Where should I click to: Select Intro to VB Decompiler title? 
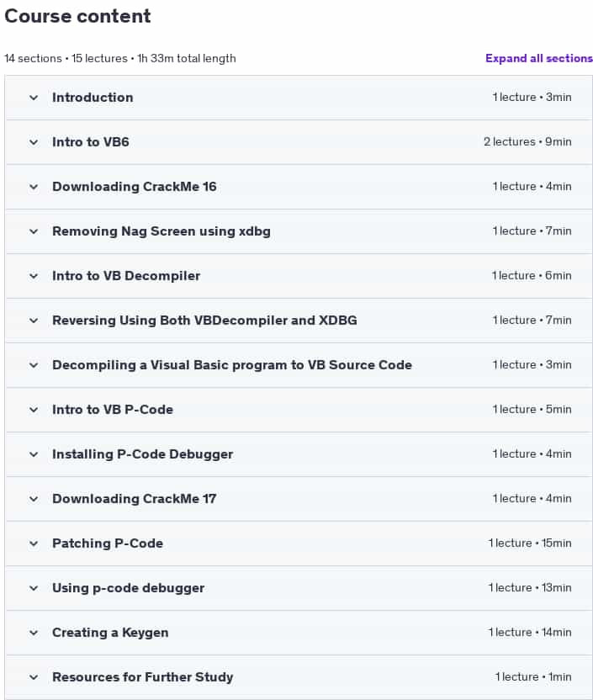(x=126, y=276)
